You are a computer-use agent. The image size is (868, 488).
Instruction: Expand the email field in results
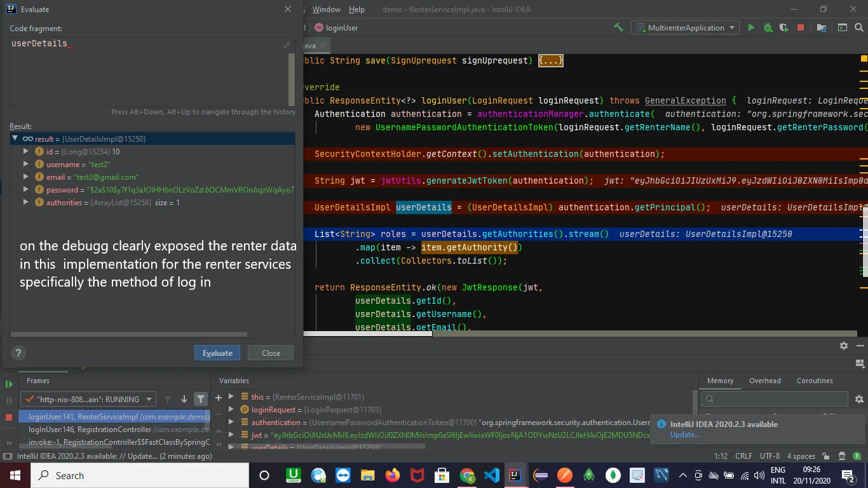(26, 177)
